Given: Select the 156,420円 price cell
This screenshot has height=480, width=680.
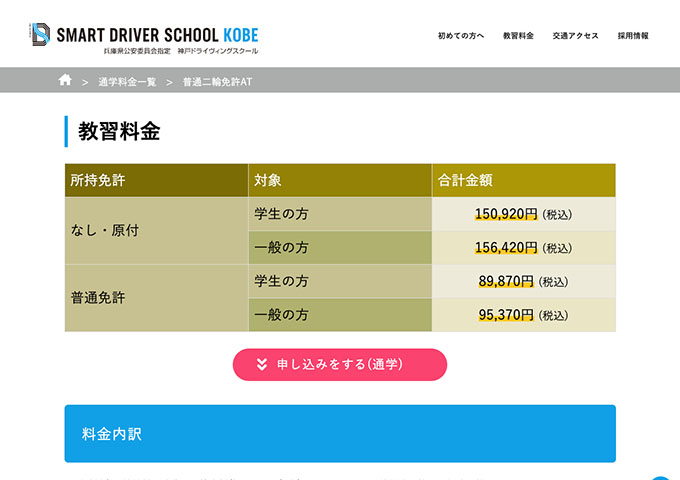Looking at the screenshot, I should [524, 248].
